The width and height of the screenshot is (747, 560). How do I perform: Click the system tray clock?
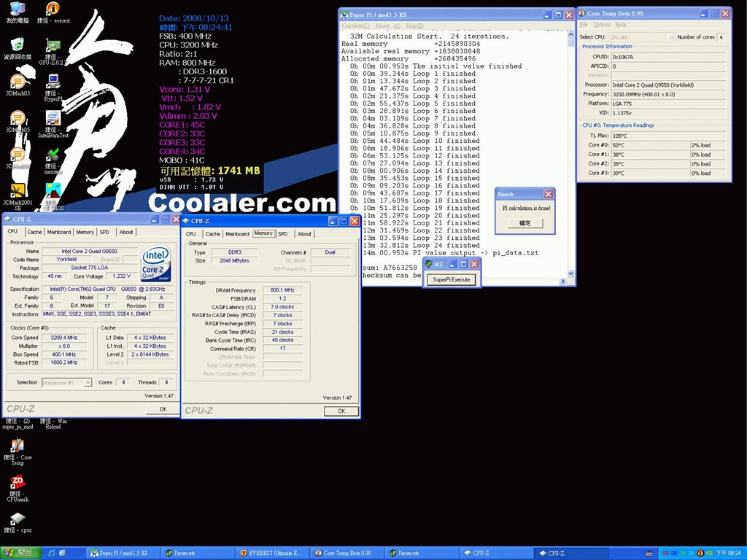pos(728,553)
